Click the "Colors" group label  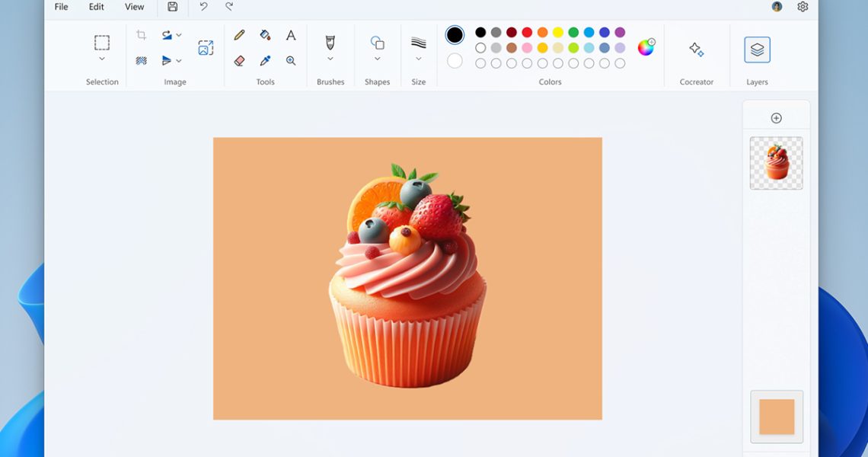point(550,82)
